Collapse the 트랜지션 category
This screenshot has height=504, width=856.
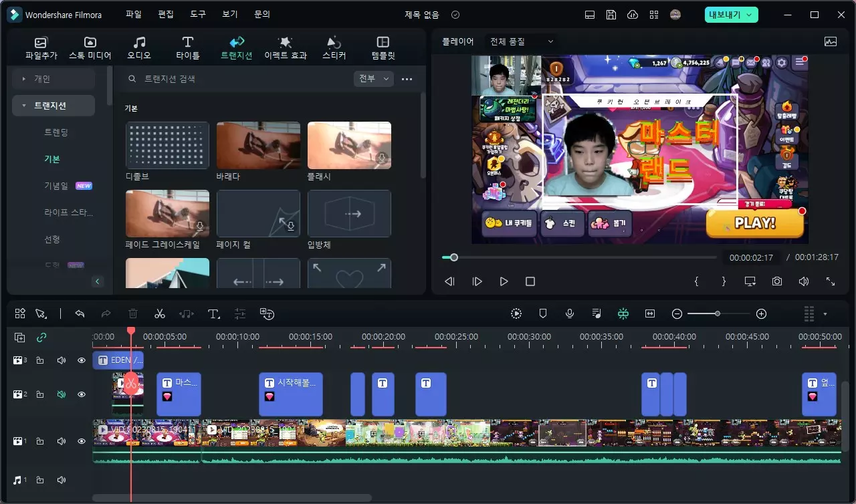coord(53,106)
